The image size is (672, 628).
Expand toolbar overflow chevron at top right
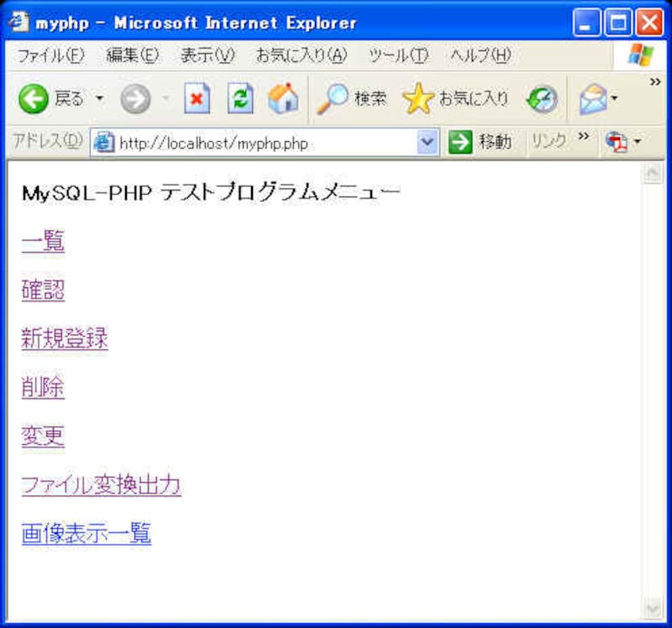[x=655, y=81]
